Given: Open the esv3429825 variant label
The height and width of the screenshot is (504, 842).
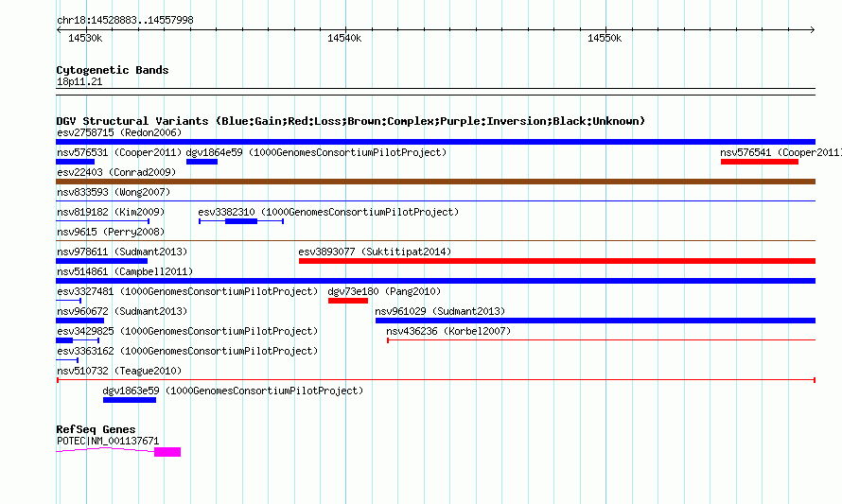Looking at the screenshot, I should point(187,331).
